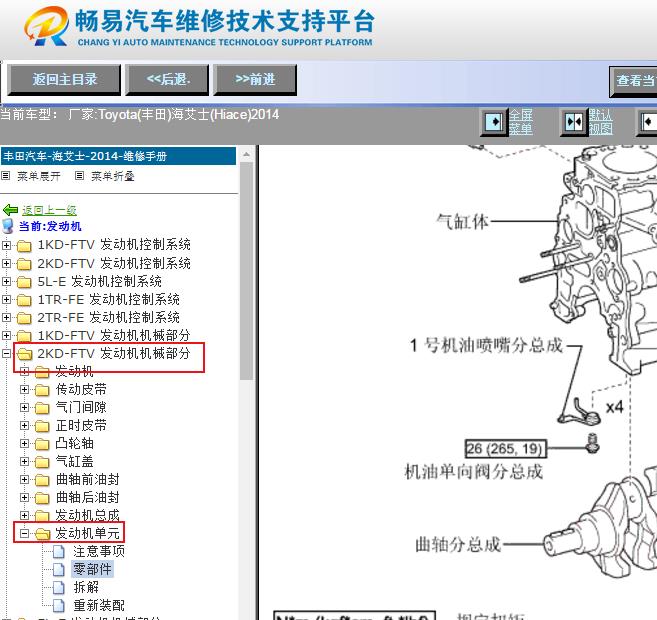Click the tree panel vertical scrollbar thumb

click(246, 271)
